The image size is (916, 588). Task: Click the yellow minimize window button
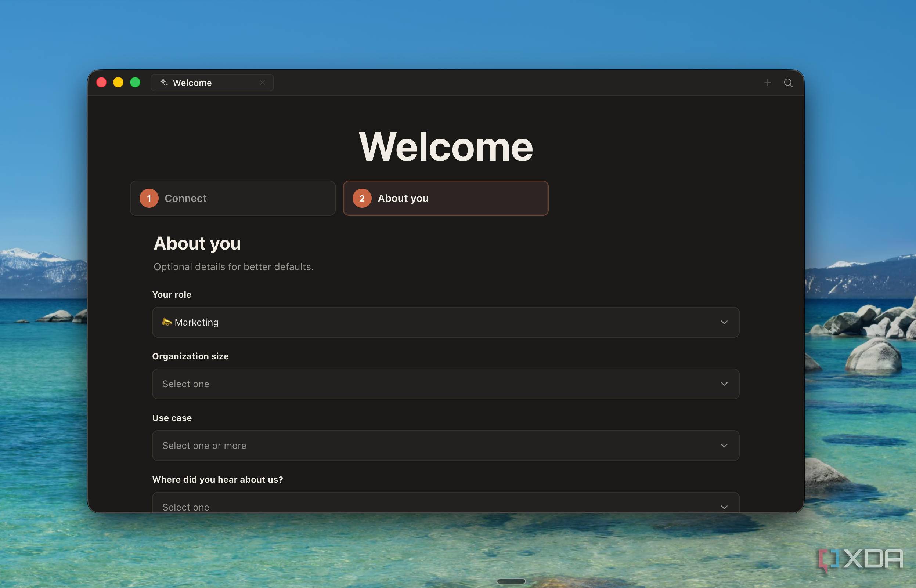click(118, 83)
